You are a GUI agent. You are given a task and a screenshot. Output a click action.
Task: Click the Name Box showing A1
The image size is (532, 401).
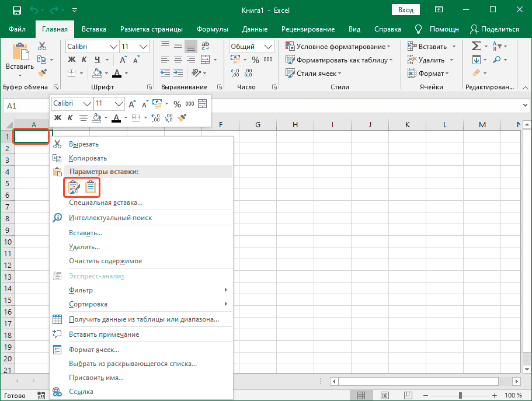[23, 106]
